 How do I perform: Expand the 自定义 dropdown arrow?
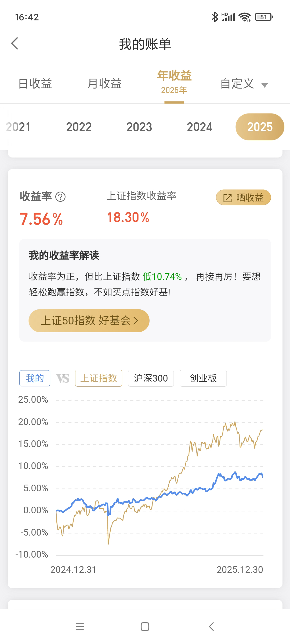(x=265, y=85)
